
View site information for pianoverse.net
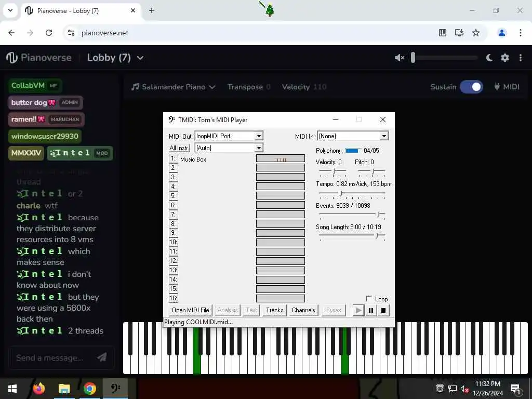[71, 33]
